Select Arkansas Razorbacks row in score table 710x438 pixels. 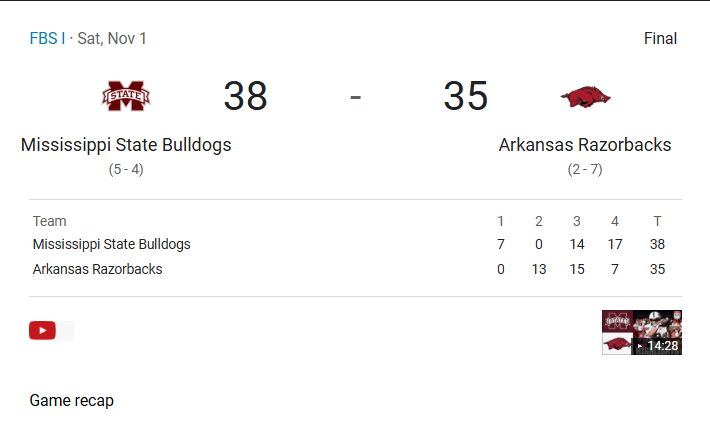coord(98,269)
